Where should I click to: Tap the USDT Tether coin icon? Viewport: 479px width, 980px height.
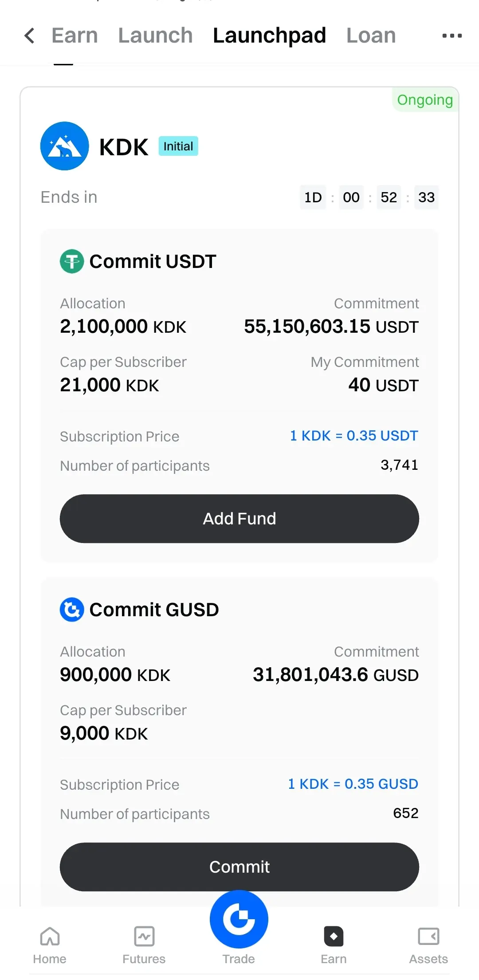[72, 261]
